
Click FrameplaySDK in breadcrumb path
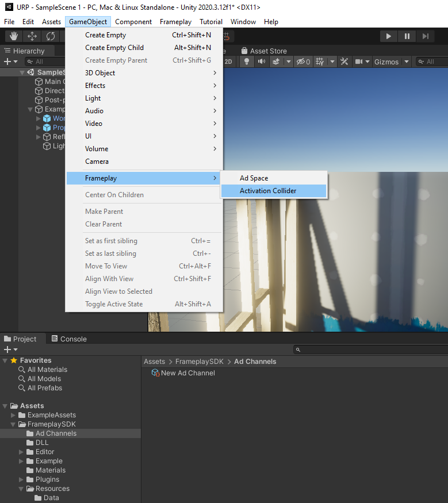pos(200,362)
